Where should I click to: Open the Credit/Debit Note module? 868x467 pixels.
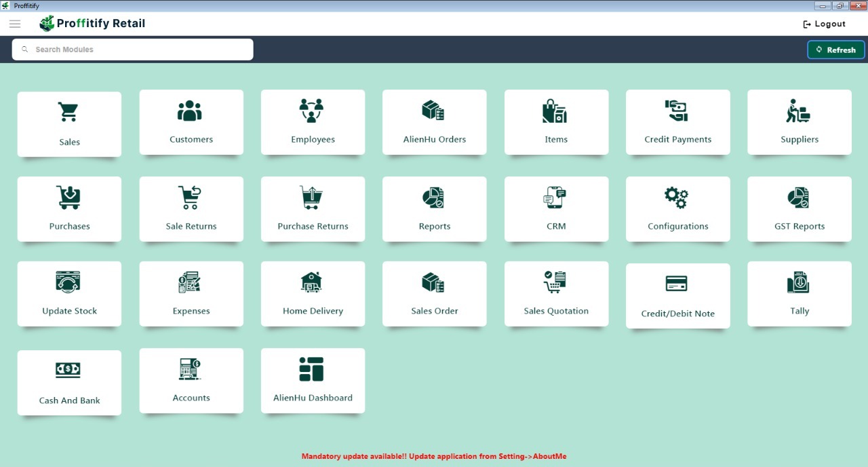click(678, 296)
